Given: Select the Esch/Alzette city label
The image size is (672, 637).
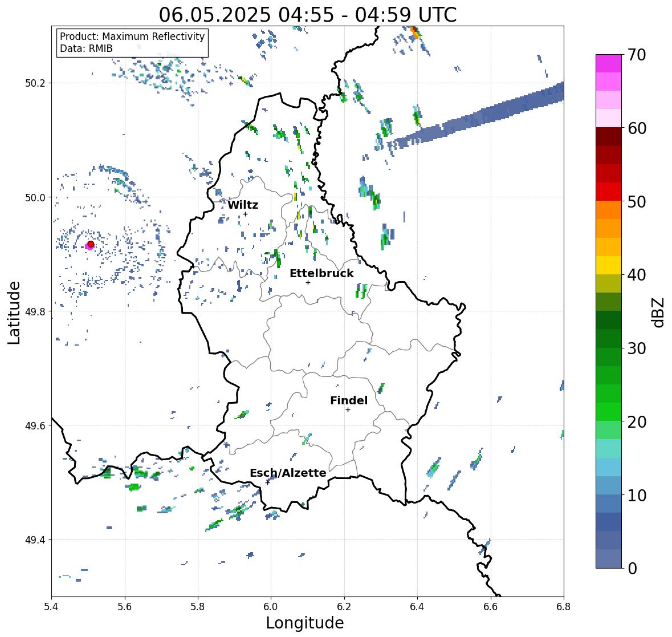Looking at the screenshot, I should pyautogui.click(x=288, y=473).
